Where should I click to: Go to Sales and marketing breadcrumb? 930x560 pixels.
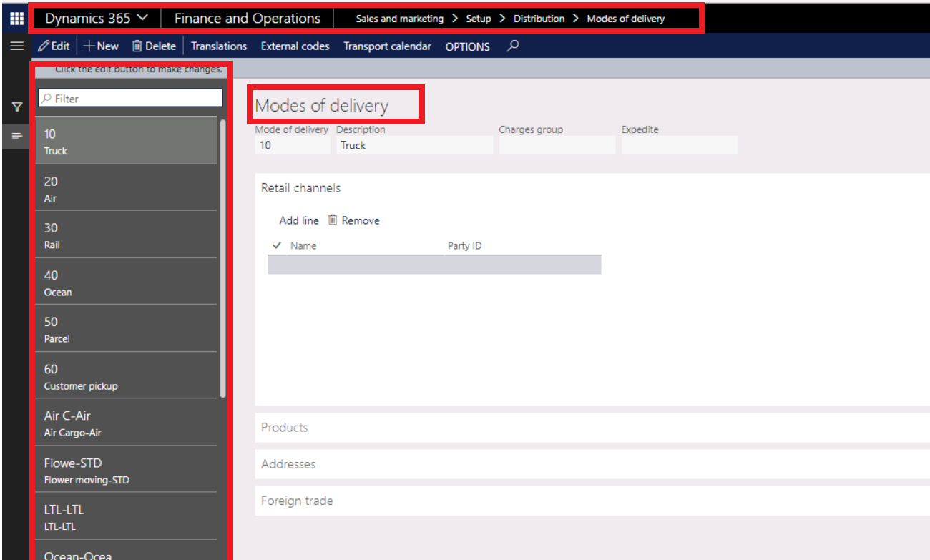(x=400, y=19)
